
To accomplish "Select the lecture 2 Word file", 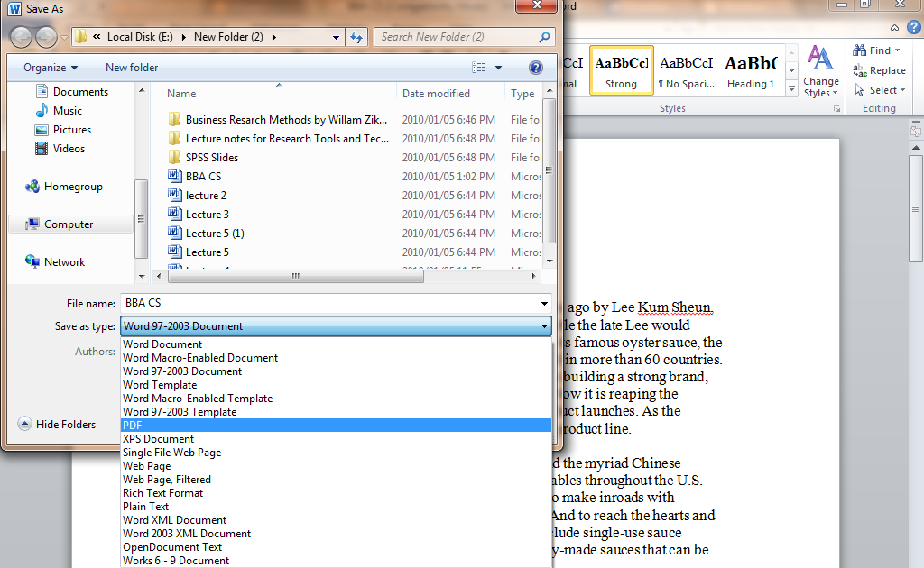I will click(197, 195).
